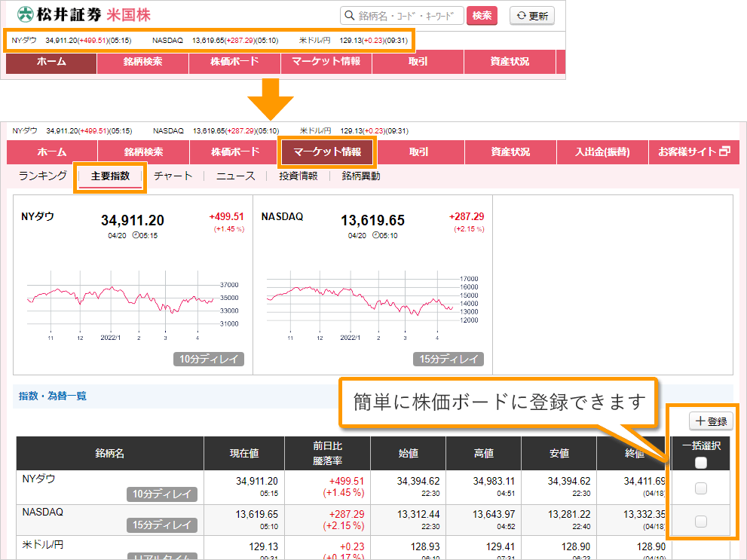Click the 指数・為替一覧 heading link
Screen dimensions: 747x560
click(x=53, y=396)
